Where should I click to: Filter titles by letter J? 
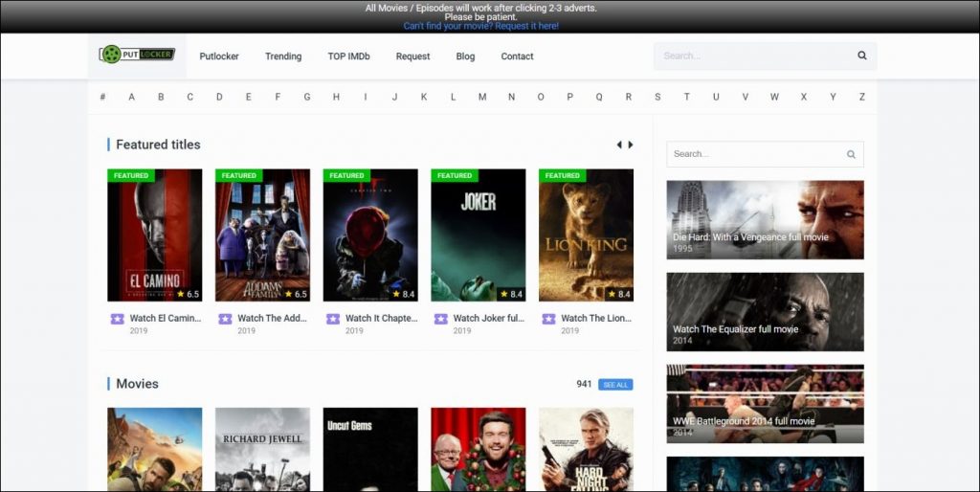[394, 97]
